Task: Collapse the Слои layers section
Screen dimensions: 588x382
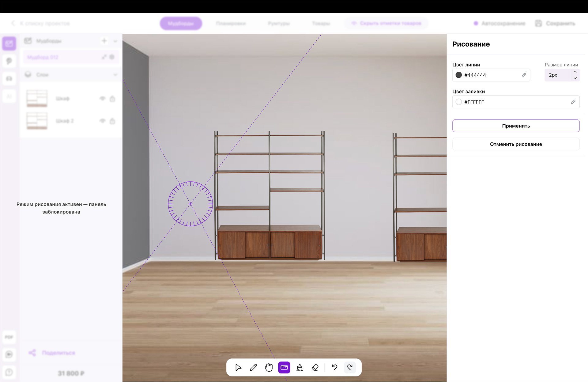Action: click(x=115, y=75)
